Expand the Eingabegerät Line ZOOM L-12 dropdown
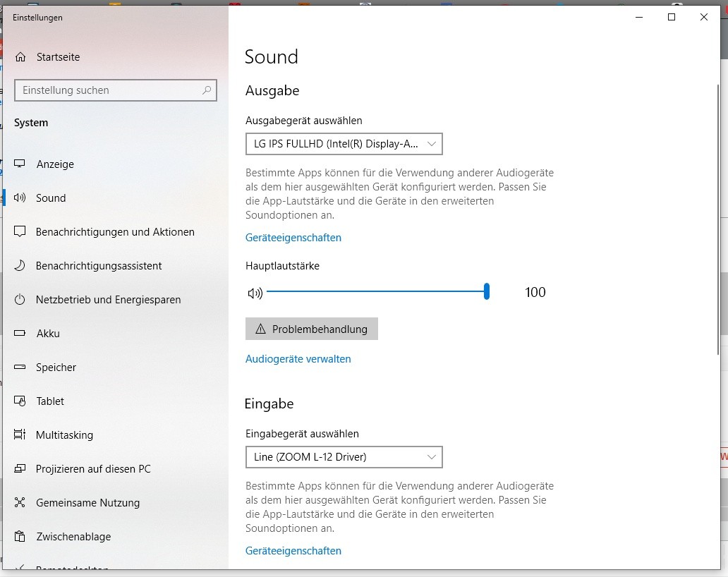The image size is (728, 577). [344, 457]
